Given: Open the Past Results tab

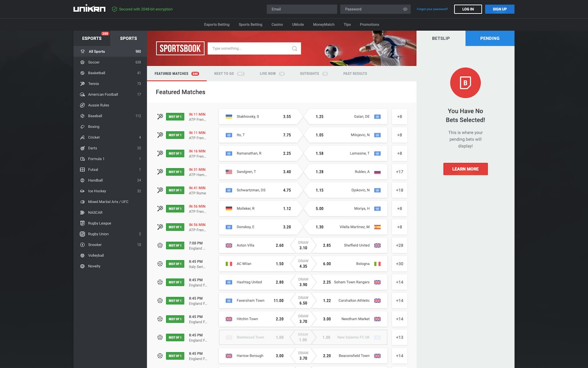Looking at the screenshot, I should 355,73.
